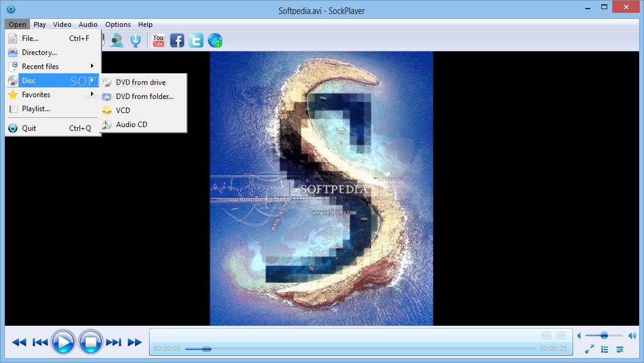The image size is (644, 363).
Task: Skip to the next track
Action: click(114, 342)
